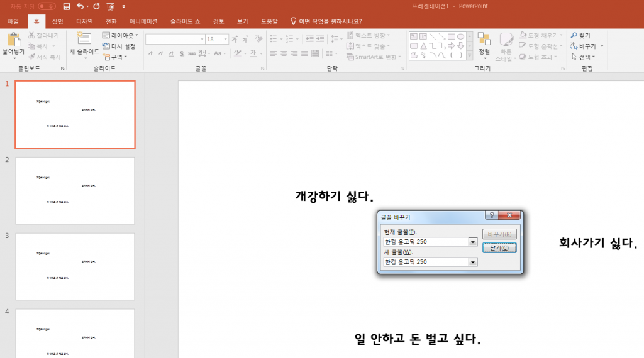
Task: Toggle bold 가 formatting
Action: pyautogui.click(x=150, y=53)
